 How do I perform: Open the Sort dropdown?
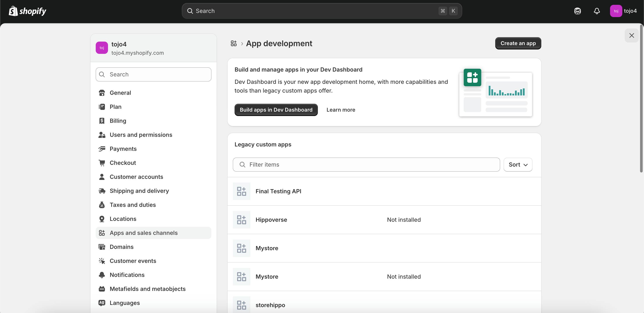point(518,165)
